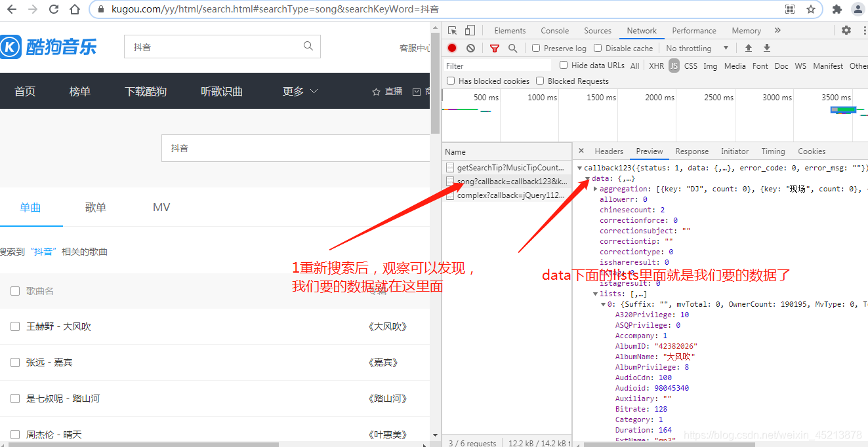
Task: Open DevTools settings gear
Action: click(846, 30)
